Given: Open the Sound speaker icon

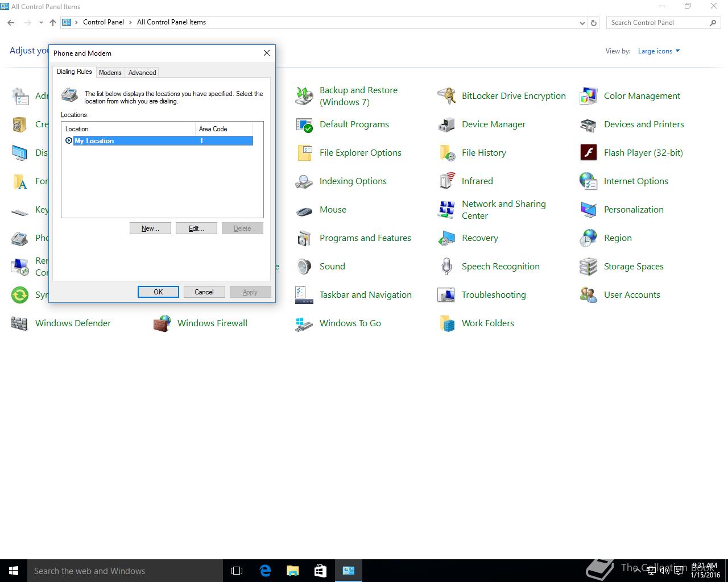Looking at the screenshot, I should (x=304, y=267).
